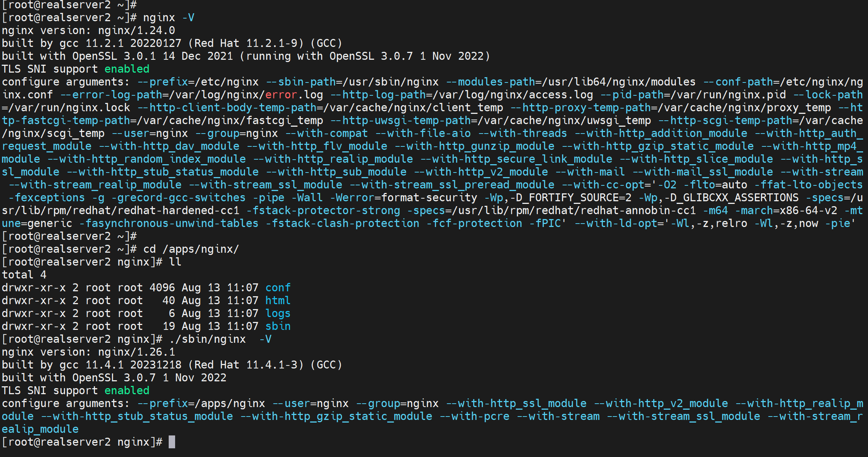The image size is (868, 457).
Task: Click the block cursor at the last prompt
Action: click(172, 442)
